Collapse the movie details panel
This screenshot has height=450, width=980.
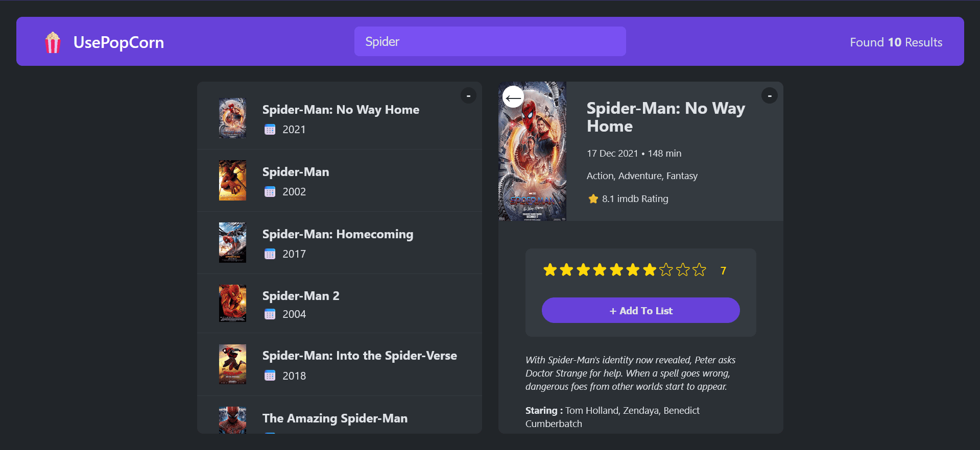[x=770, y=95]
